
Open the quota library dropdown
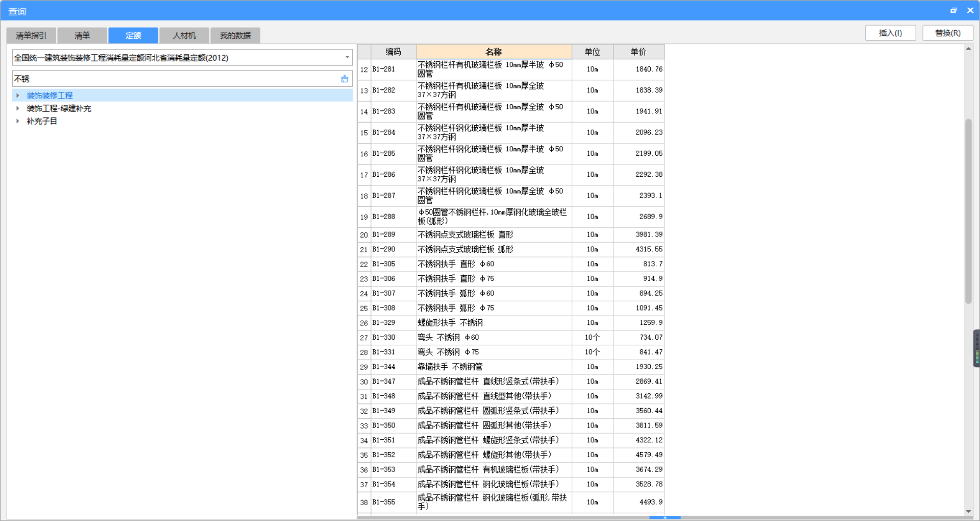[x=347, y=57]
